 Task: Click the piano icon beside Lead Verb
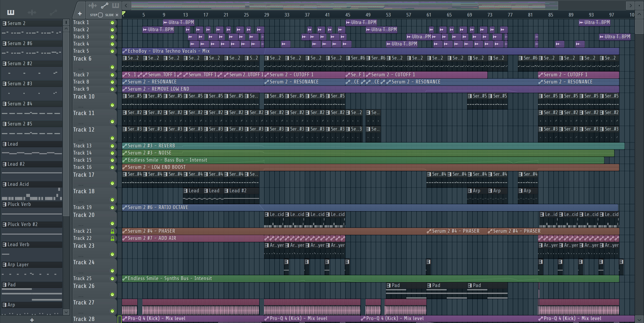tap(4, 245)
